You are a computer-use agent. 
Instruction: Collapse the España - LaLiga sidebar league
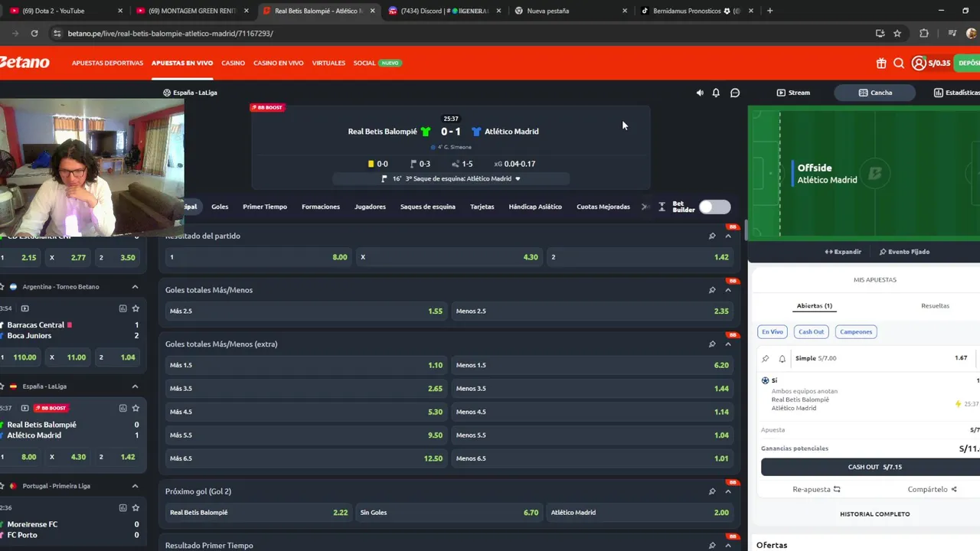pos(135,386)
